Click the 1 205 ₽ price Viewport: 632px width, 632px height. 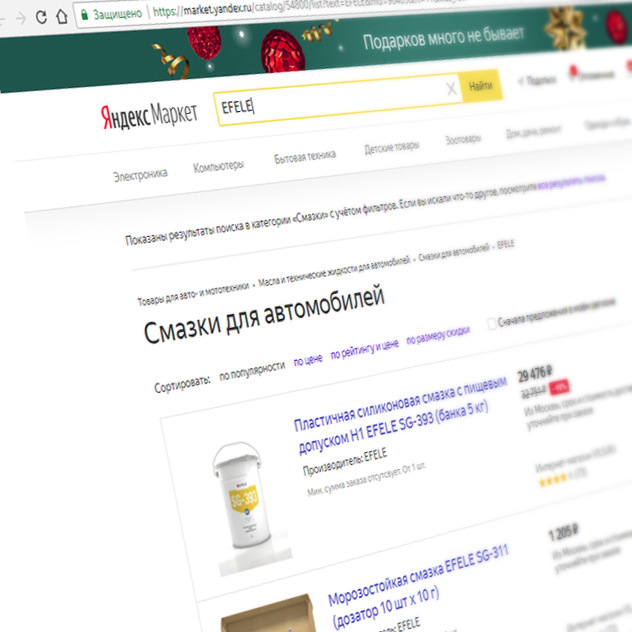pyautogui.click(x=563, y=532)
